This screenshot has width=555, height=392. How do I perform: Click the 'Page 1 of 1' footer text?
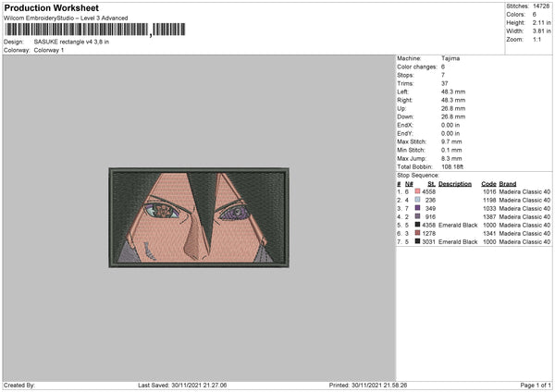coord(536,385)
